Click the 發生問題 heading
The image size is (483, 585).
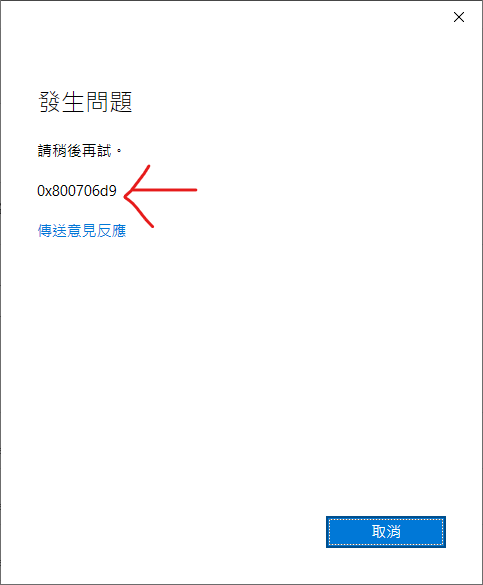tap(85, 101)
